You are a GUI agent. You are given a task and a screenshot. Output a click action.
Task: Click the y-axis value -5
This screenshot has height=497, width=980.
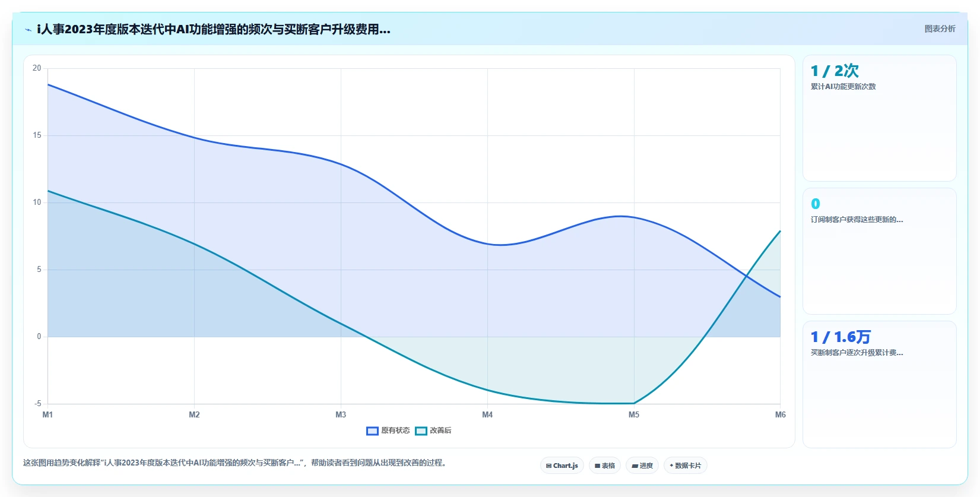tap(37, 404)
